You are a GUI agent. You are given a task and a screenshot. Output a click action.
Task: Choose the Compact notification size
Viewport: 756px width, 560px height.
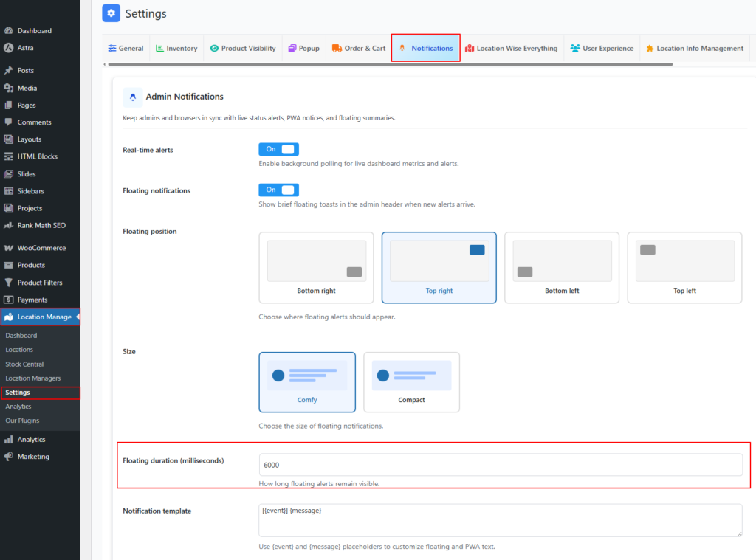pyautogui.click(x=411, y=381)
